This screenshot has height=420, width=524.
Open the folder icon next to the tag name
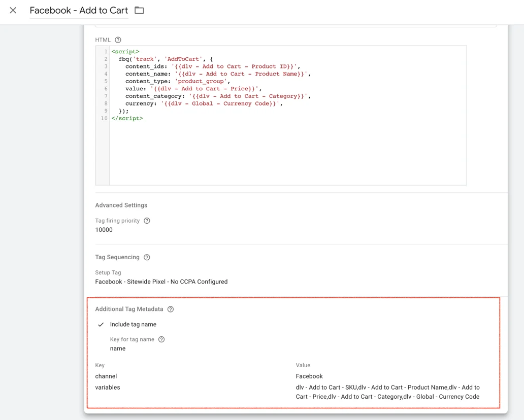click(x=139, y=10)
